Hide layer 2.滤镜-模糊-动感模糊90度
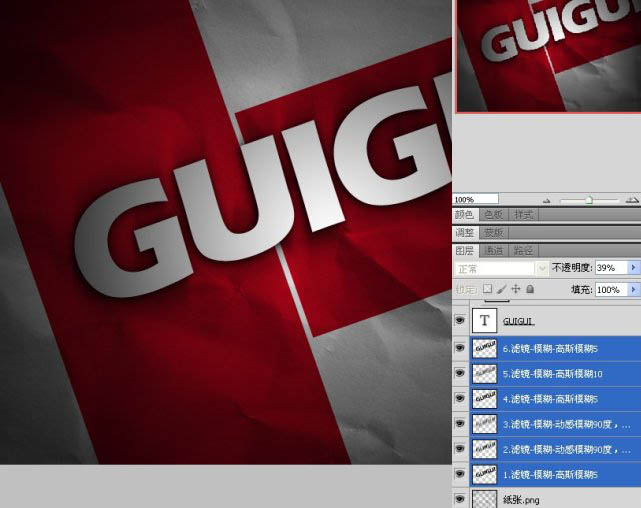Viewport: 641px width, 508px height. point(460,449)
